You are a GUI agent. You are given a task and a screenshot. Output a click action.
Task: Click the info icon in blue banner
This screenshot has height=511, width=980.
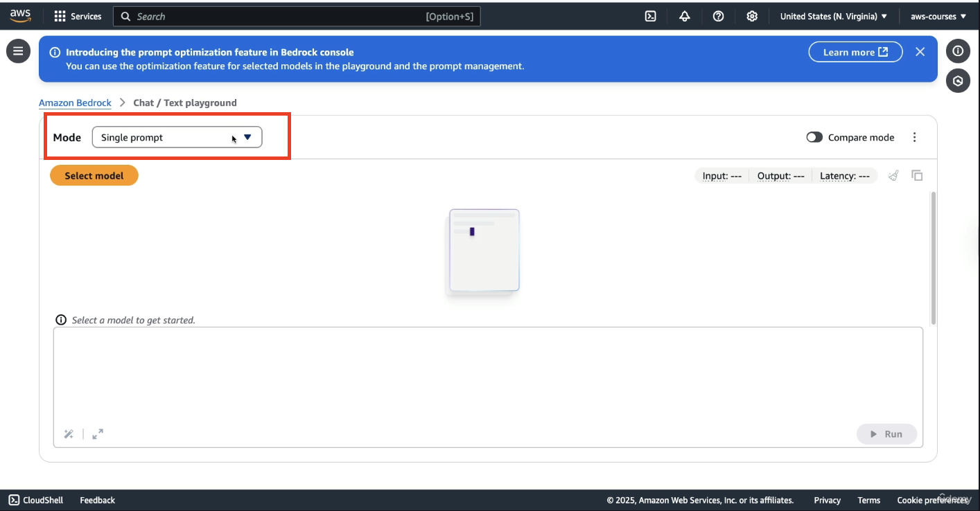(55, 53)
